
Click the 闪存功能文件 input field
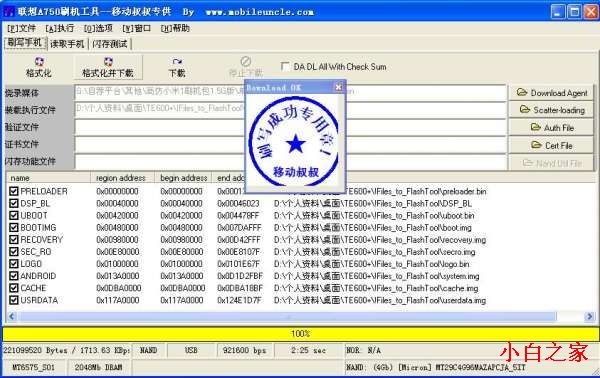(290, 162)
